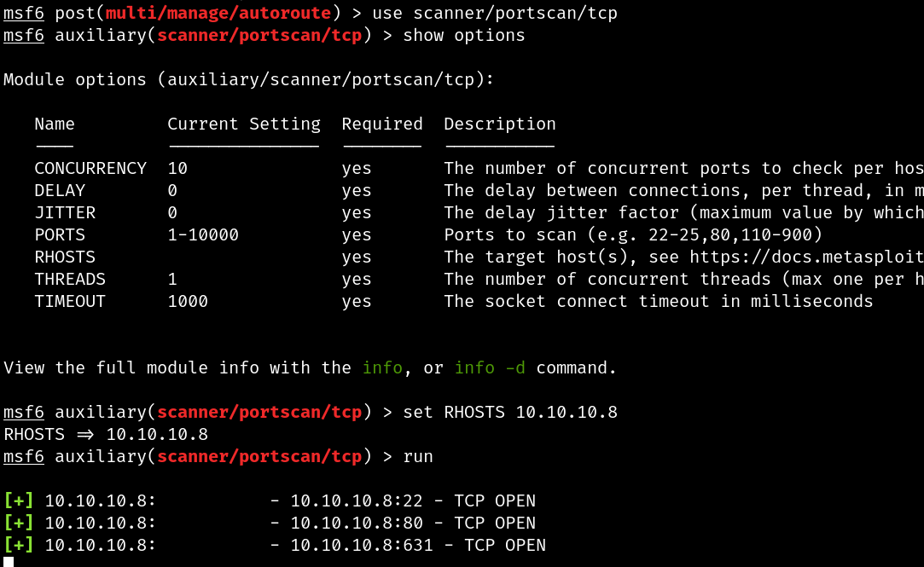Click the green info -d command

[490, 368]
